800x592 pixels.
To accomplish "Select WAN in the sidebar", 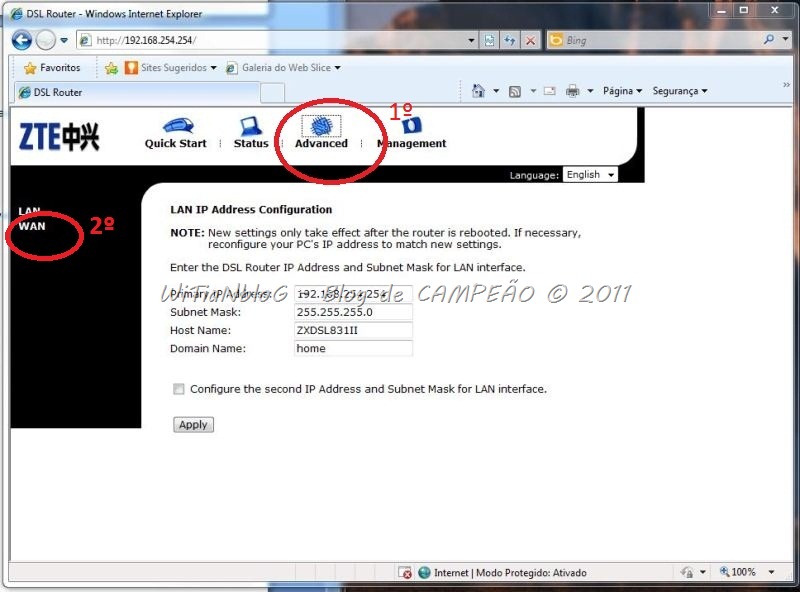I will (x=32, y=226).
